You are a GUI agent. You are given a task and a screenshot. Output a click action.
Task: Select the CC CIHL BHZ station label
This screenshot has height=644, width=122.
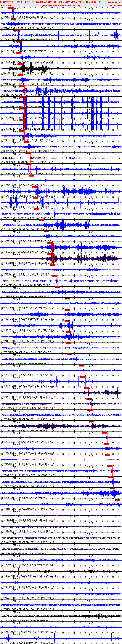28,431
